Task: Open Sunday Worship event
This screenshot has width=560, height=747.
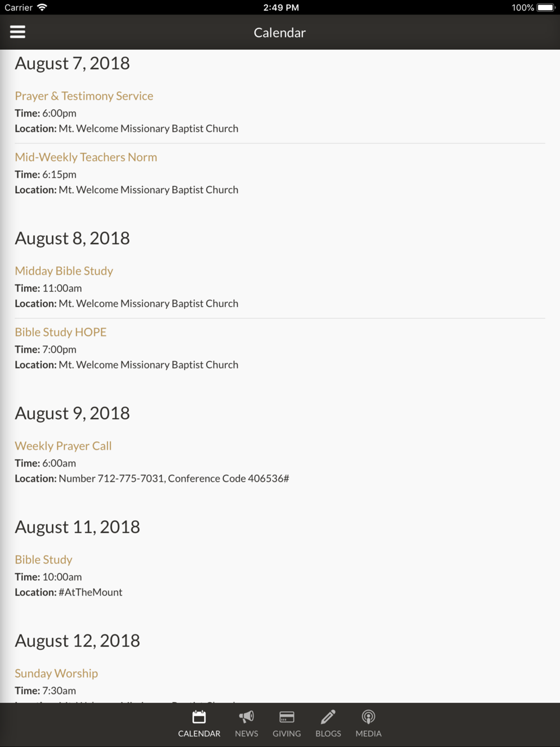Action: 56,673
